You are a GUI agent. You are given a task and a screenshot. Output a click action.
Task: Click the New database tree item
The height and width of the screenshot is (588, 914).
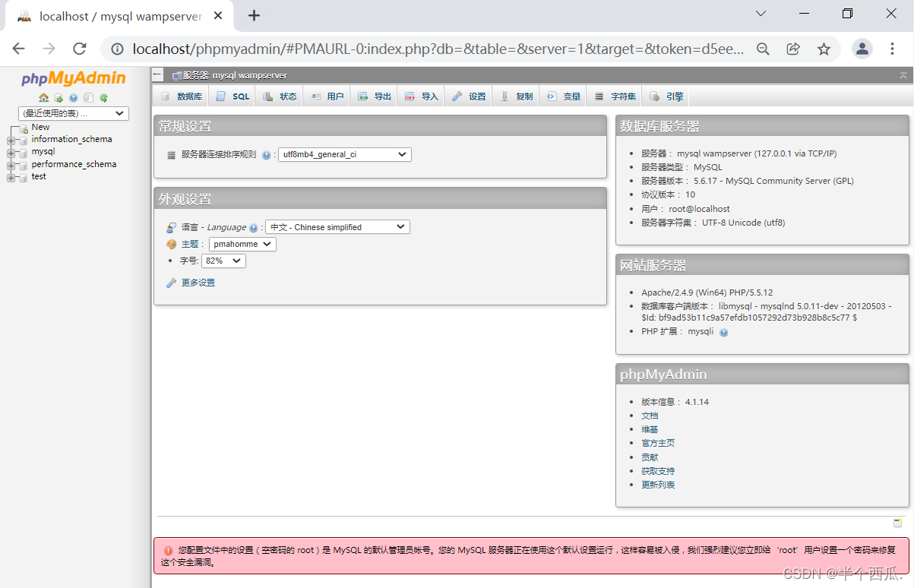[40, 127]
